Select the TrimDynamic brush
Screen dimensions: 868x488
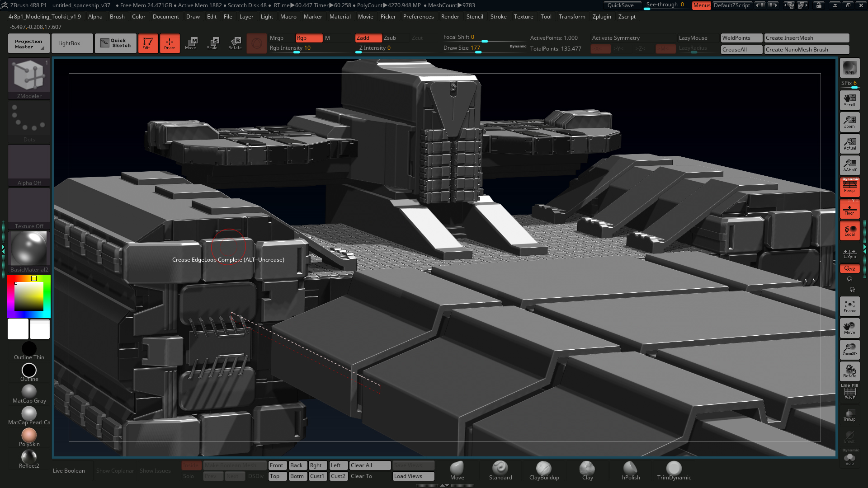[x=674, y=470]
